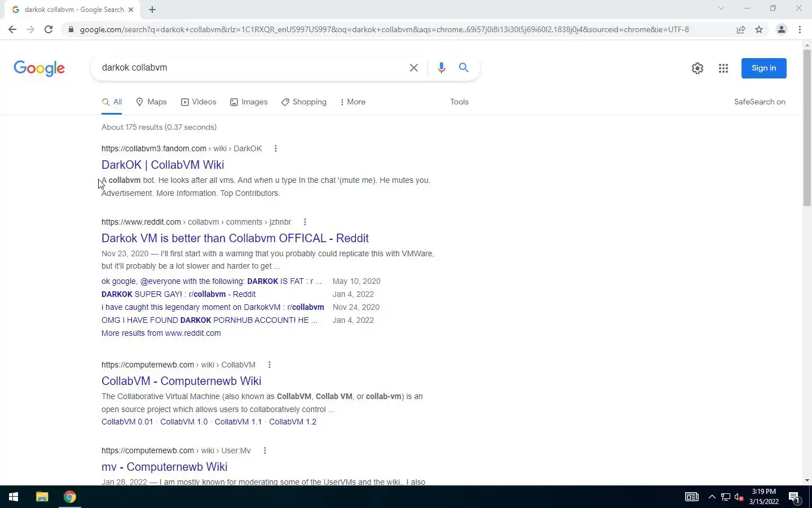Open three-dot options for User:Mv result

coord(264,451)
